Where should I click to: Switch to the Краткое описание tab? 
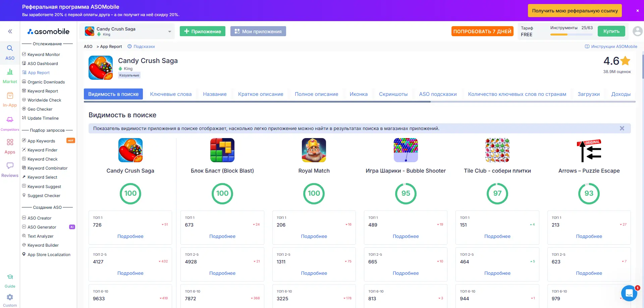pyautogui.click(x=261, y=94)
